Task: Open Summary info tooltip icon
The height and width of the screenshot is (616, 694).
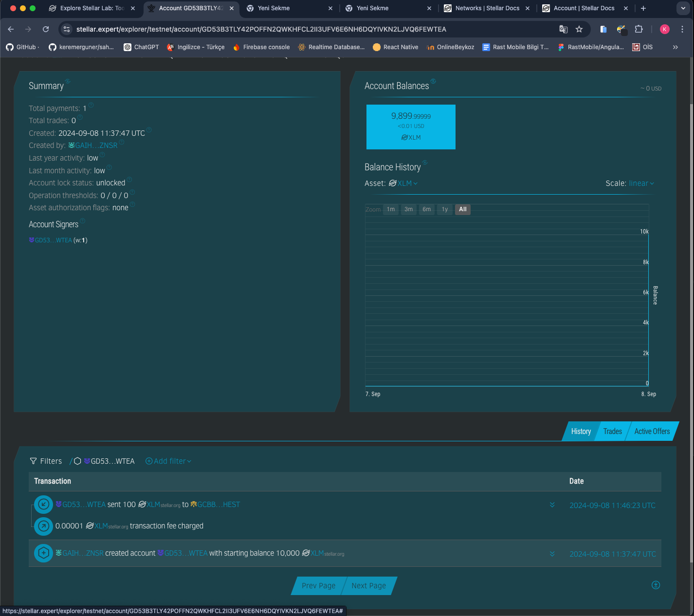Action: [x=68, y=81]
